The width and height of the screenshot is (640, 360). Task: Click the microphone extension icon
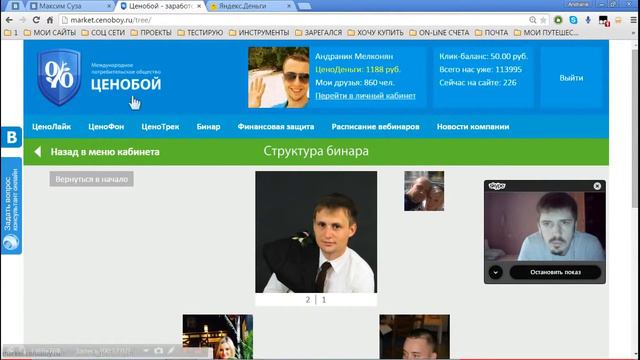tap(588, 20)
